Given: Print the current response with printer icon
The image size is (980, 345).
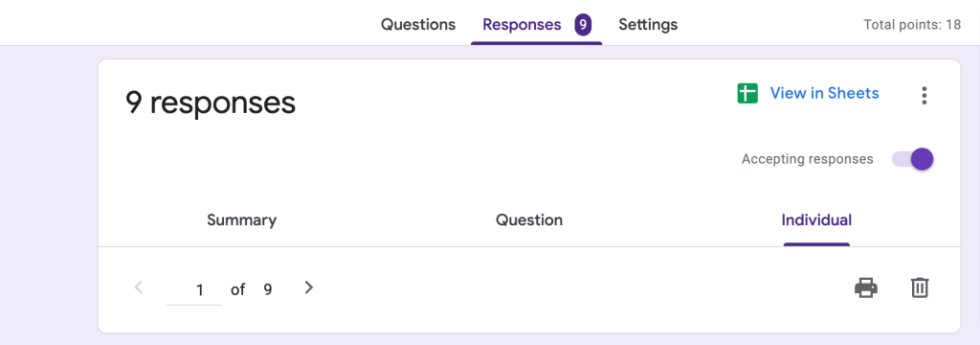Looking at the screenshot, I should click(x=866, y=288).
